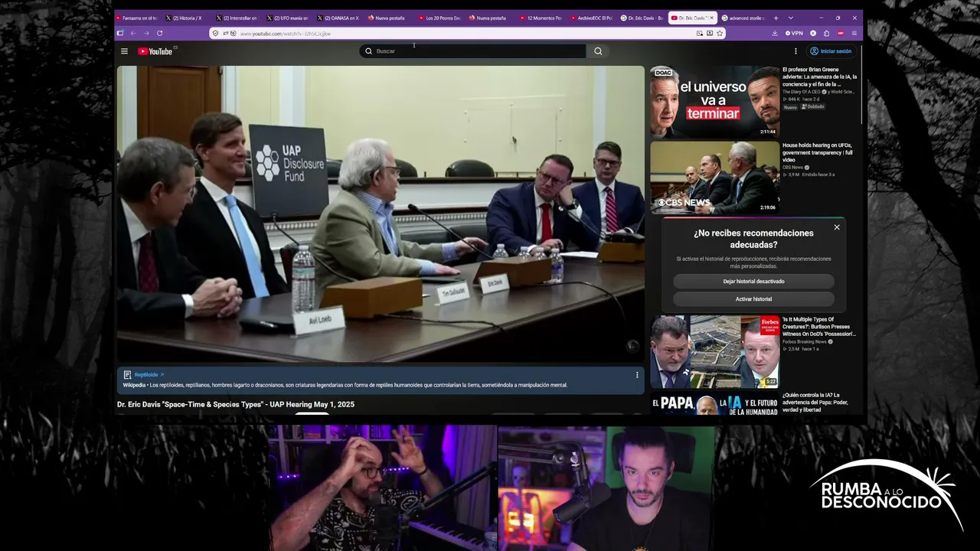
Task: Switch to the 'Los 20 Peores' tab
Action: pos(439,18)
